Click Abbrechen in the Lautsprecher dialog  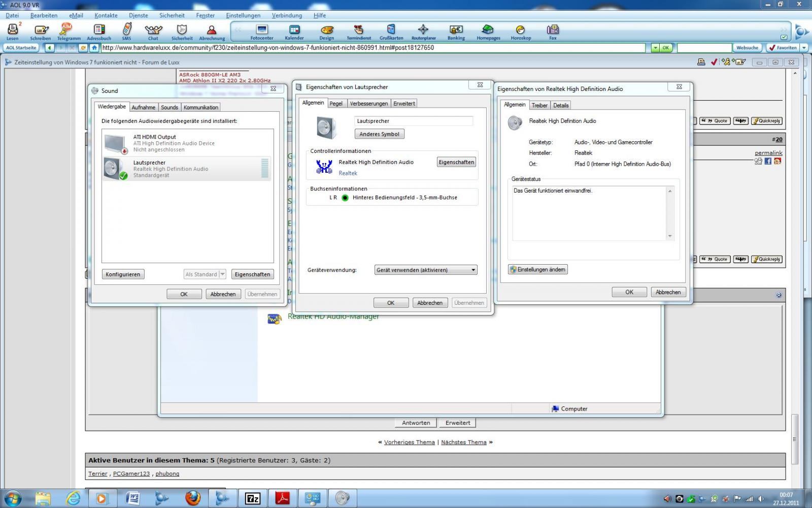coord(430,303)
